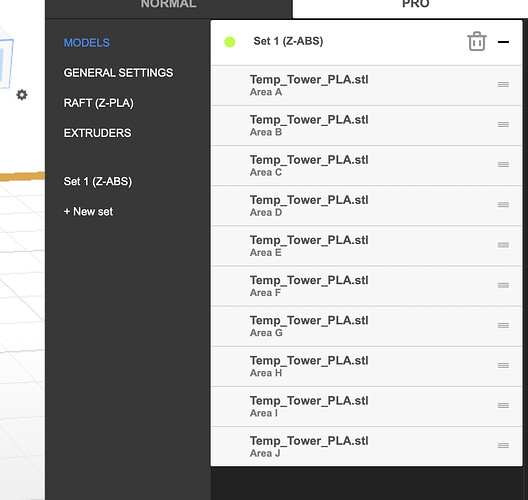Select the Temp_Tower_PLA.stl Area H entry
This screenshot has height=500, width=528.
coord(366,366)
